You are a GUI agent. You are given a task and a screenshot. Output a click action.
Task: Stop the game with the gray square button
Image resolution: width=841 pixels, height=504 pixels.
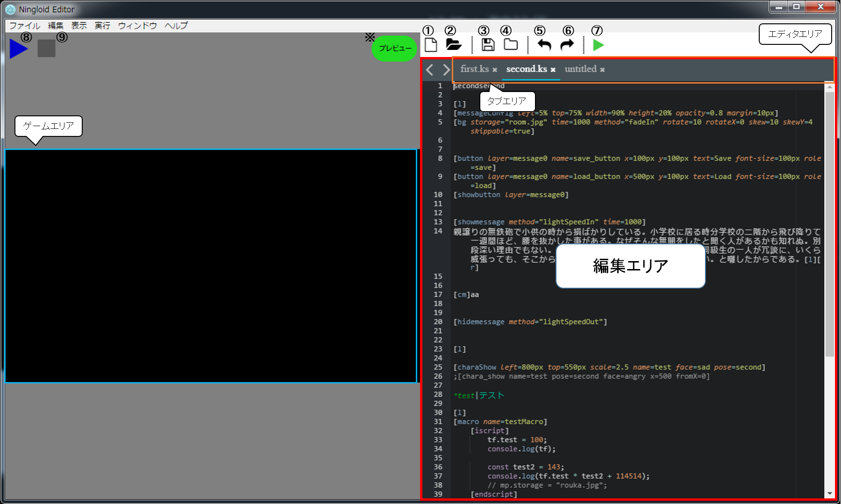point(46,48)
